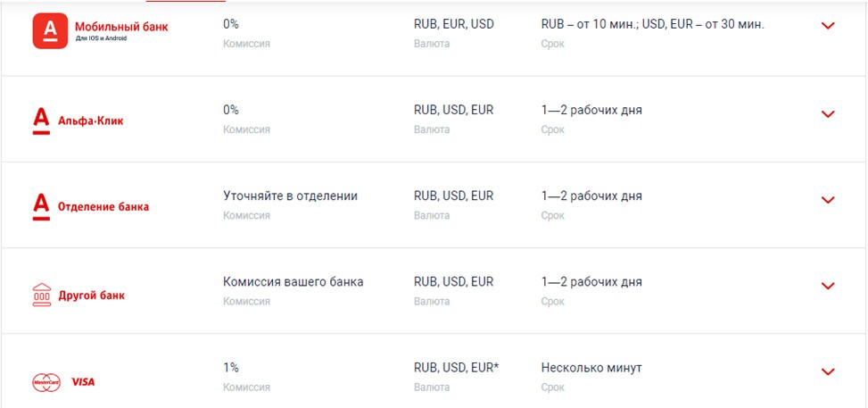Expand the Другой банк row chevron
This screenshot has height=408, width=868.
pyautogui.click(x=828, y=286)
